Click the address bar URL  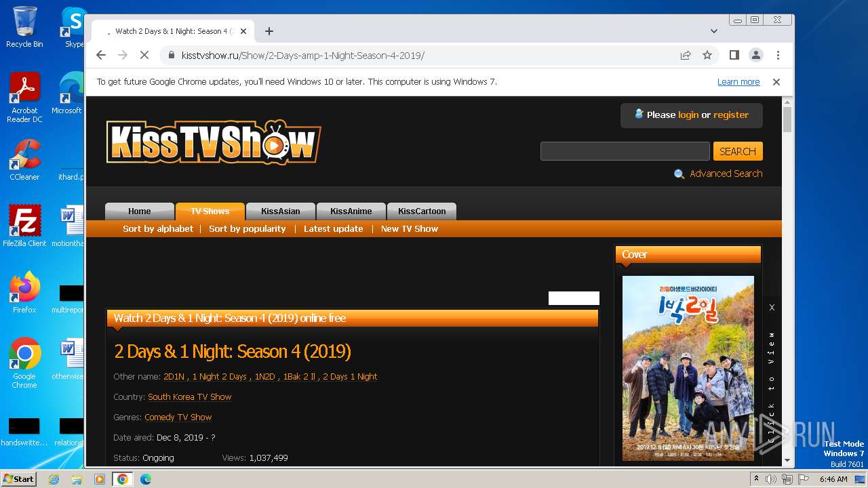(303, 55)
